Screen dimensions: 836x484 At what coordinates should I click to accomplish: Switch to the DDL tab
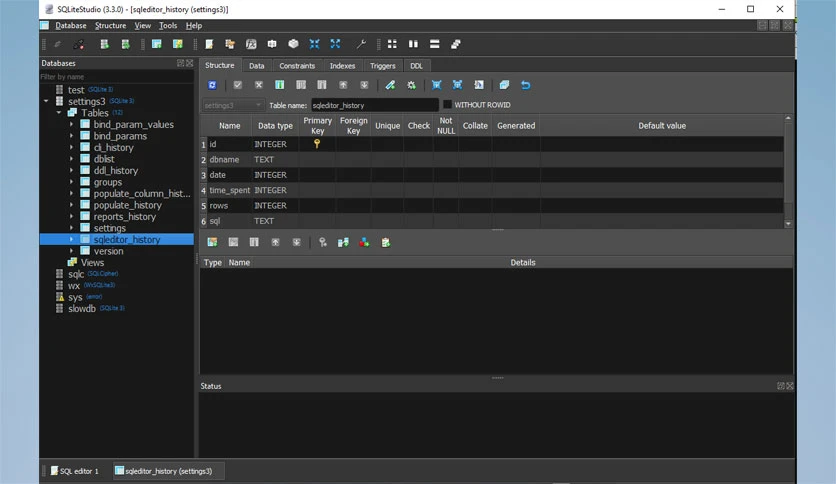coord(416,66)
